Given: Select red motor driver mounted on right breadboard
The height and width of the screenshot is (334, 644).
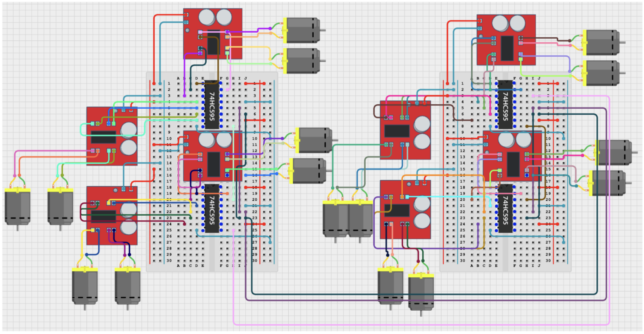Looking at the screenshot, I should 512,156.
